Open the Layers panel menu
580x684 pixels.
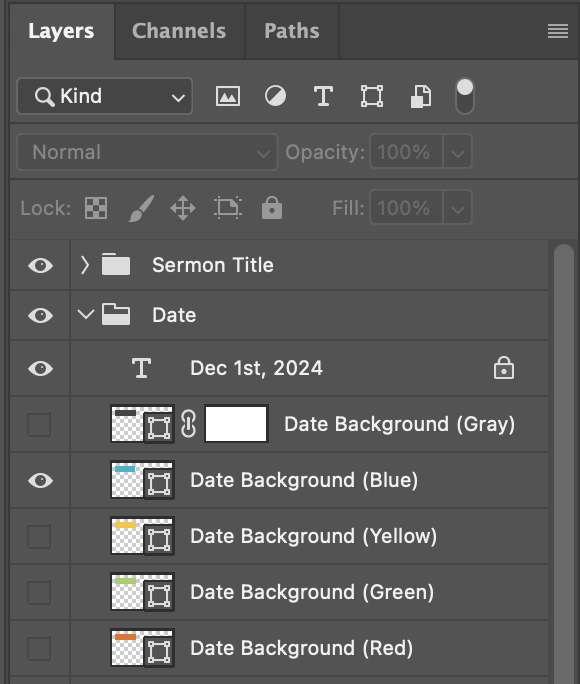(x=558, y=31)
